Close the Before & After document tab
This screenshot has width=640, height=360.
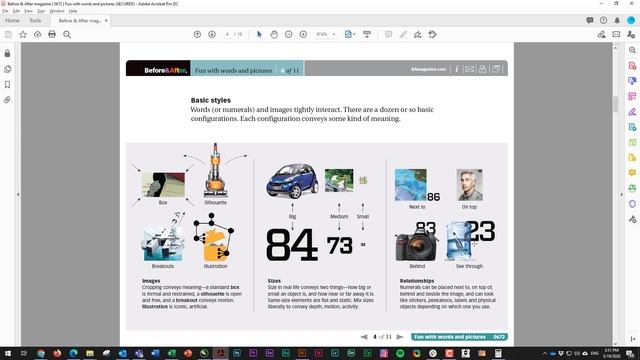[106, 20]
